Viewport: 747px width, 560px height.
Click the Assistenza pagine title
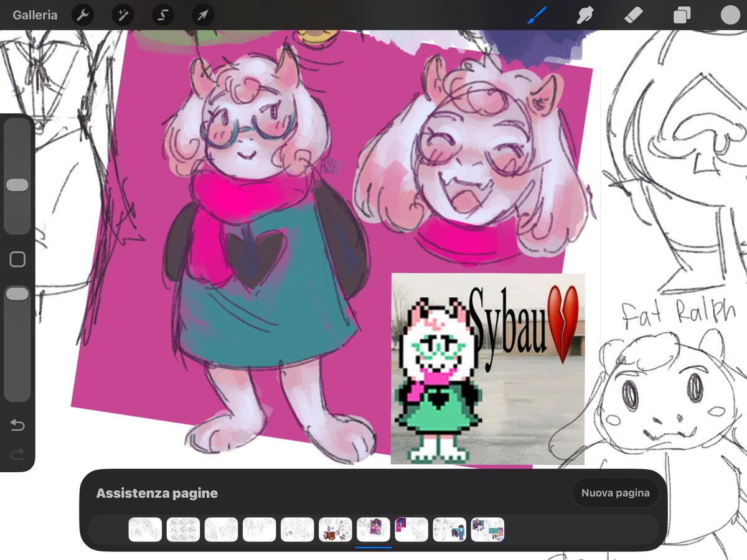click(157, 493)
